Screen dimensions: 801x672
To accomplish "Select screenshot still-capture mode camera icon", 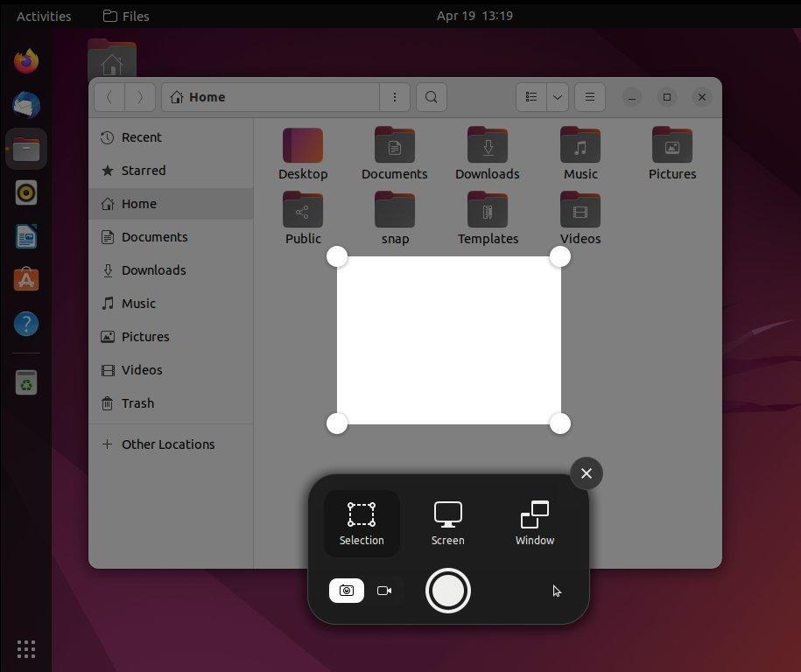I will [x=347, y=591].
